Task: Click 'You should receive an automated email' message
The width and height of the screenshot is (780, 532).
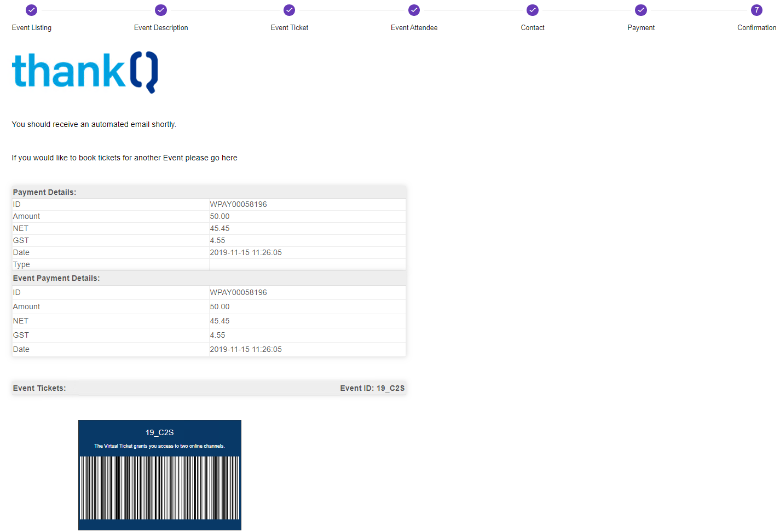Action: [x=94, y=124]
